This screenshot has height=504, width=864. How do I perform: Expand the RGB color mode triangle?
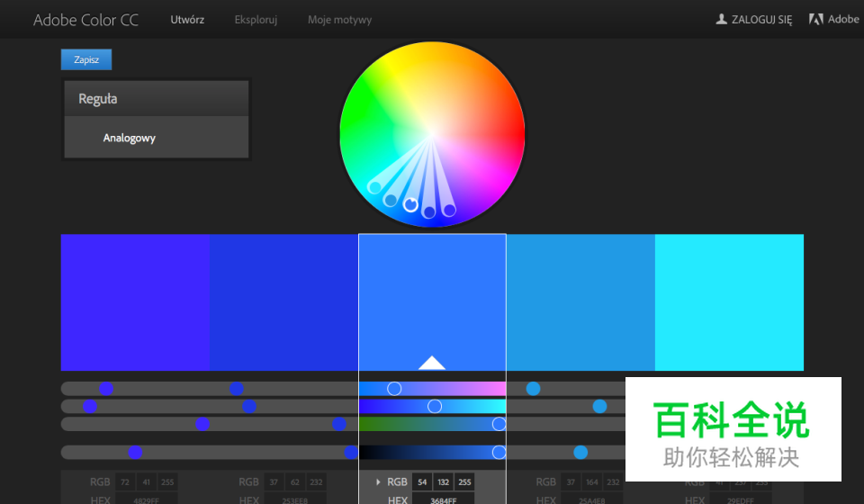378,482
